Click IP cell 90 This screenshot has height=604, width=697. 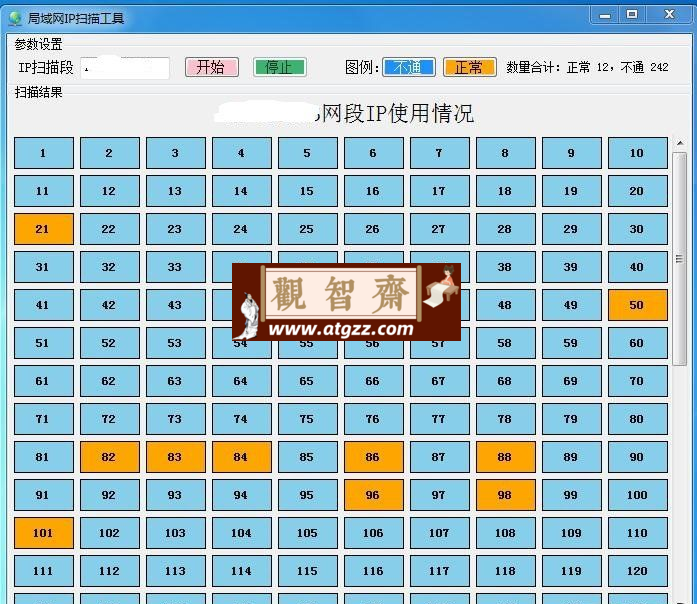(x=638, y=457)
